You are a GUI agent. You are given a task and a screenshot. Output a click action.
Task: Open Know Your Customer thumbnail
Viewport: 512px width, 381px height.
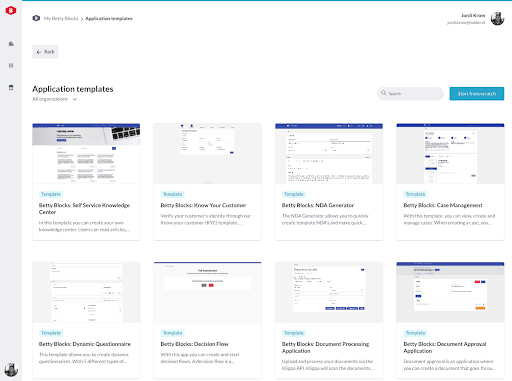coord(207,153)
